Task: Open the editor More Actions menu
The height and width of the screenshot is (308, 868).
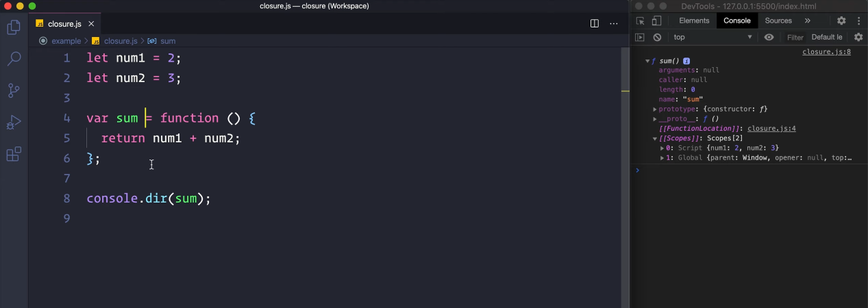Action: point(614,23)
